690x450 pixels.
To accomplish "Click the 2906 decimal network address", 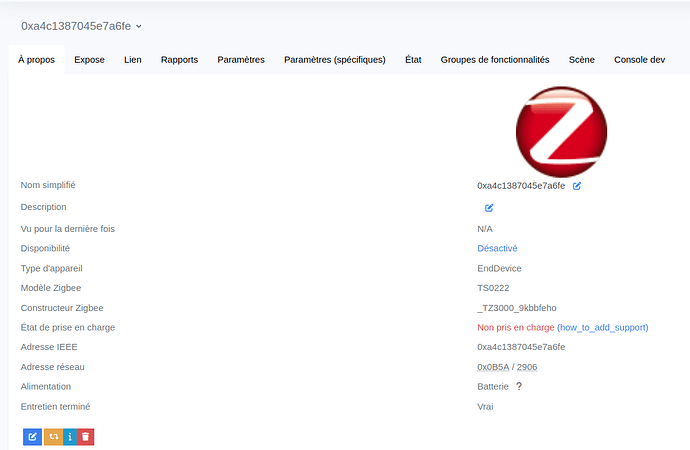I will point(527,367).
